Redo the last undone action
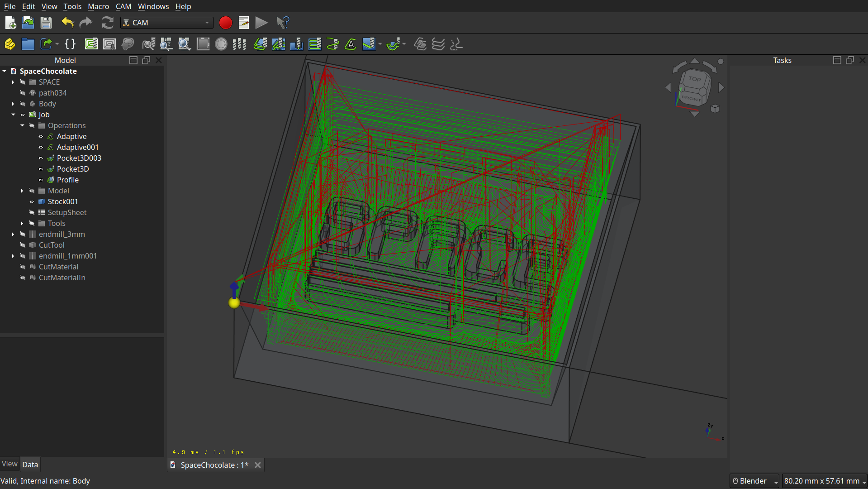 point(85,23)
